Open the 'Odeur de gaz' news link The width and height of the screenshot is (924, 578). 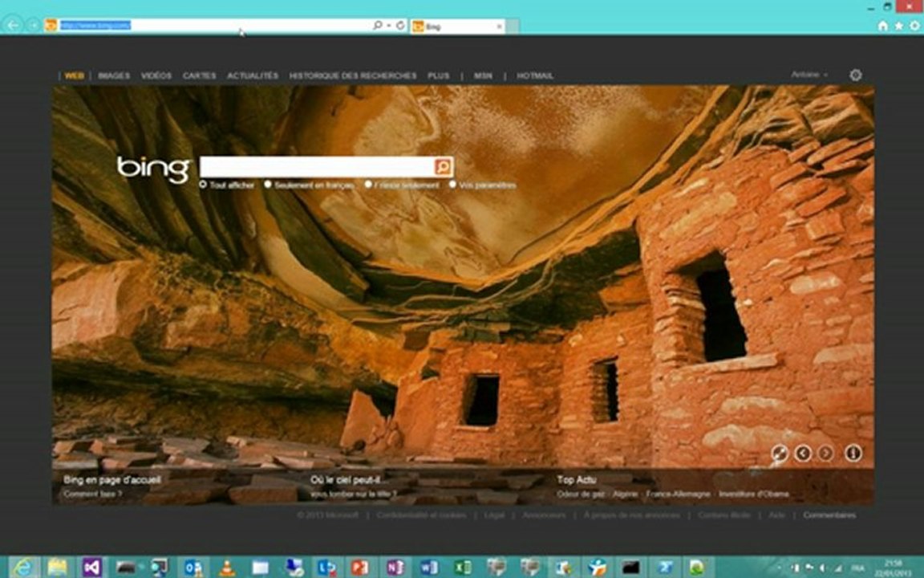point(581,495)
